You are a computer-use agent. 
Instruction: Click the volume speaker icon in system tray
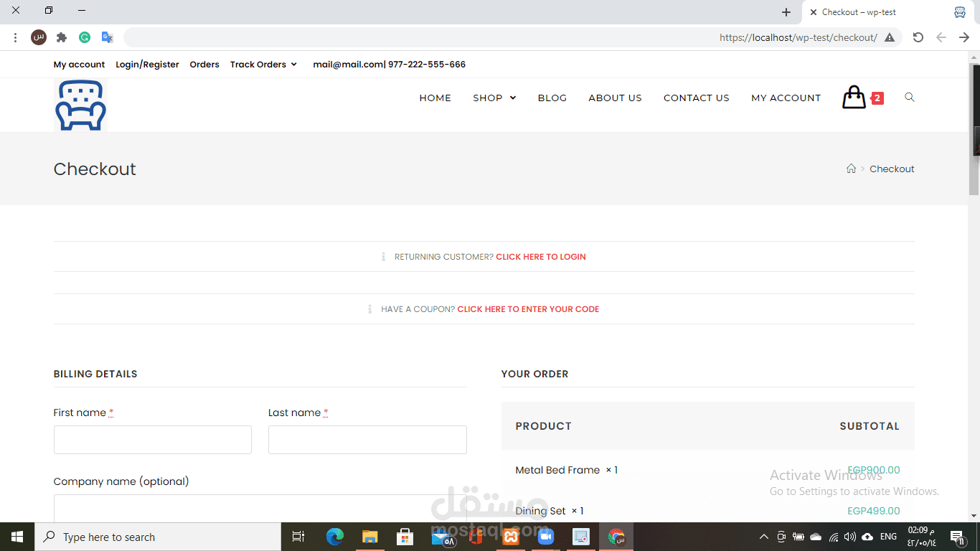[x=850, y=537]
